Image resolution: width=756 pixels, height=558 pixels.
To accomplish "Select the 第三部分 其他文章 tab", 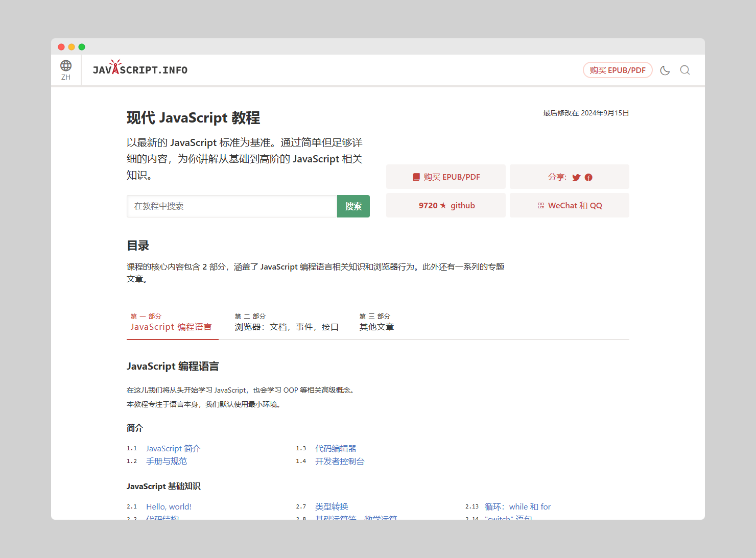I will click(x=376, y=323).
